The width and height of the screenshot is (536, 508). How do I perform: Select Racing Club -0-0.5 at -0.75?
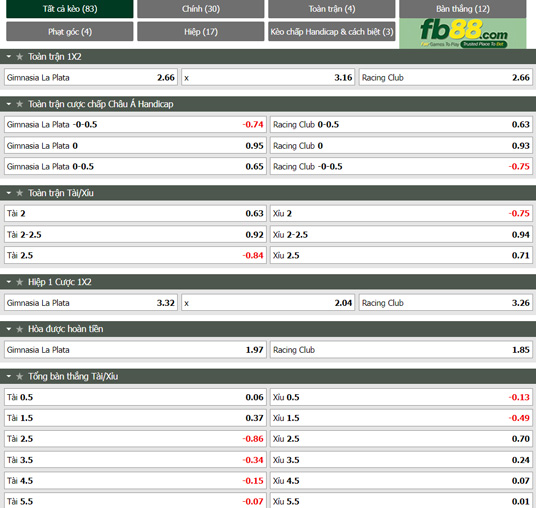point(401,166)
